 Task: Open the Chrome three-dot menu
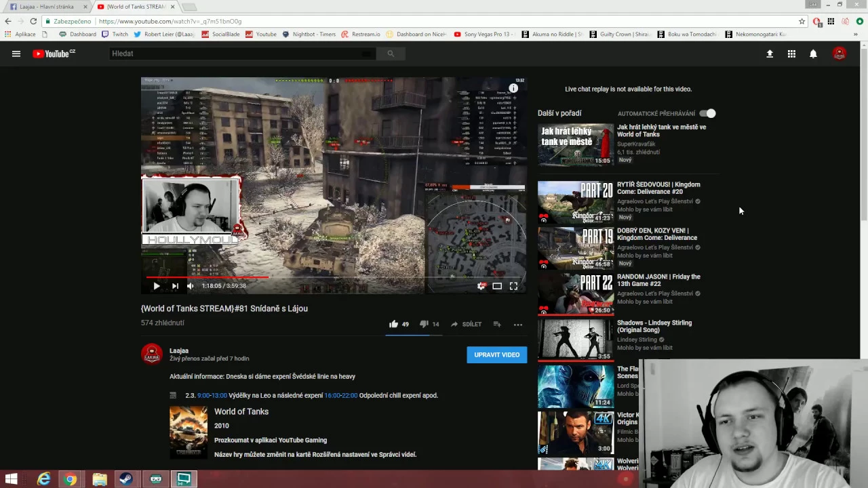tap(860, 21)
